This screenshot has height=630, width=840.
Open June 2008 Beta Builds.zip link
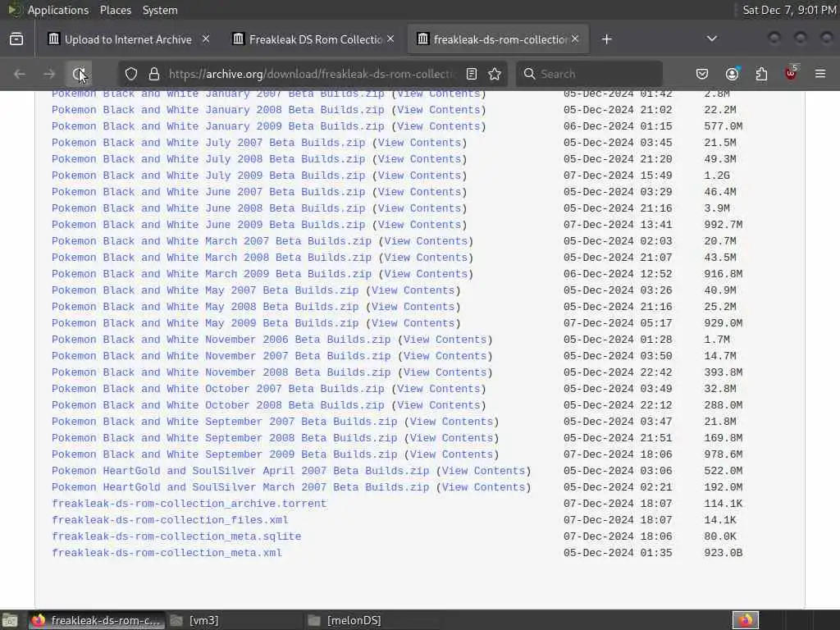click(208, 208)
